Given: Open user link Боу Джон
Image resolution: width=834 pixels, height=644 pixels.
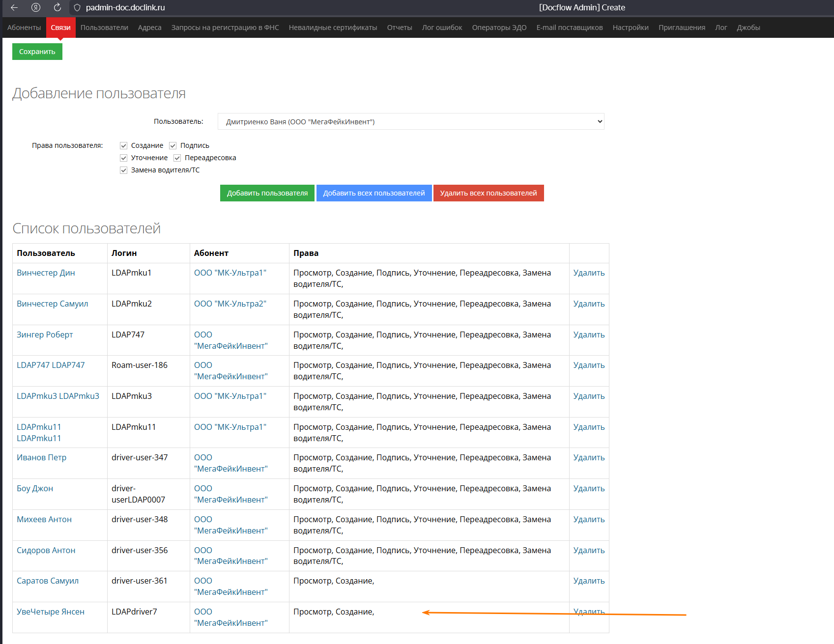Looking at the screenshot, I should point(35,489).
